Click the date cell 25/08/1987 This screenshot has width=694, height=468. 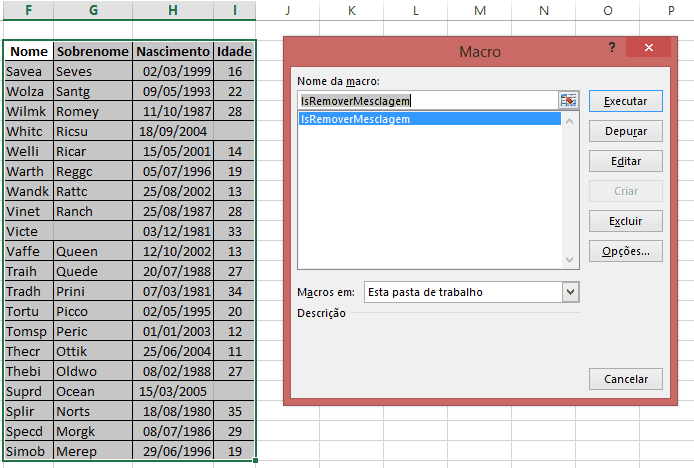tap(173, 212)
